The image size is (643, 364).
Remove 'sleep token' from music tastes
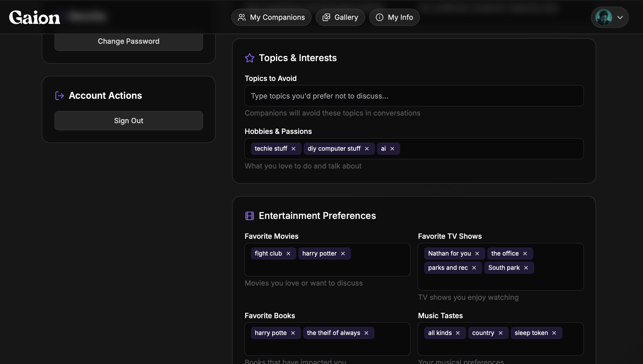point(554,333)
